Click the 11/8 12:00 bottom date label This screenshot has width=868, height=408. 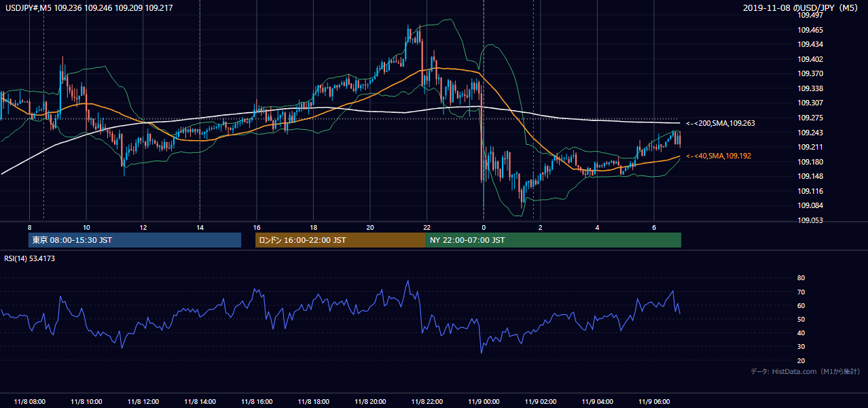pos(143,401)
